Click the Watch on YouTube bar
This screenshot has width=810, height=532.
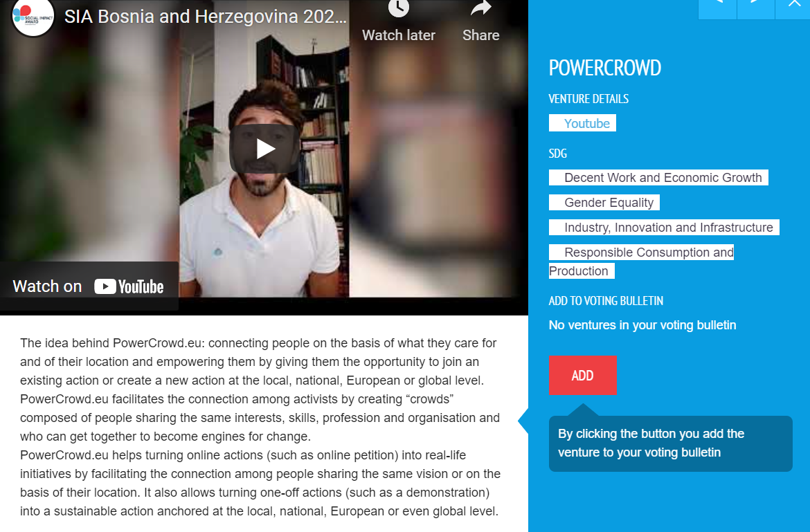pos(89,286)
